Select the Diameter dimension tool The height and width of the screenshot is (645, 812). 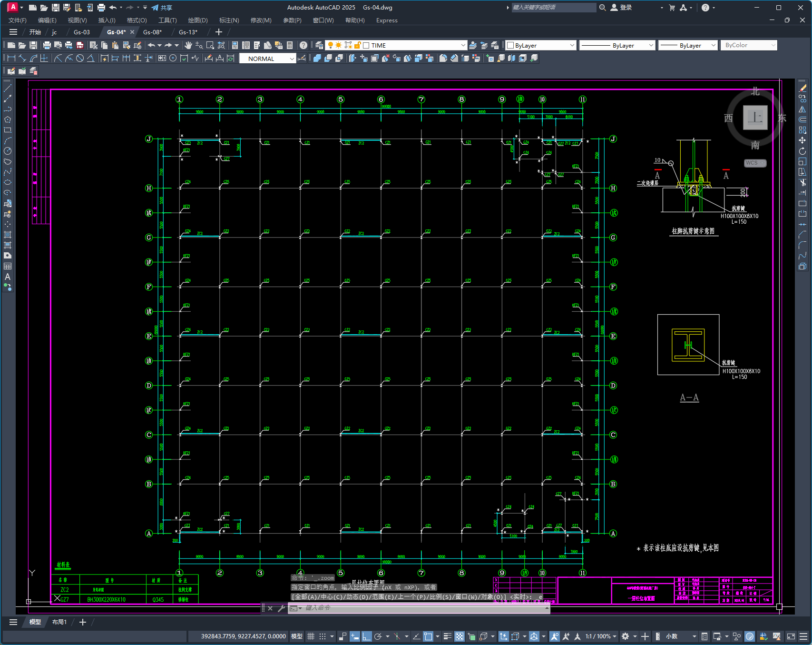pyautogui.click(x=80, y=58)
